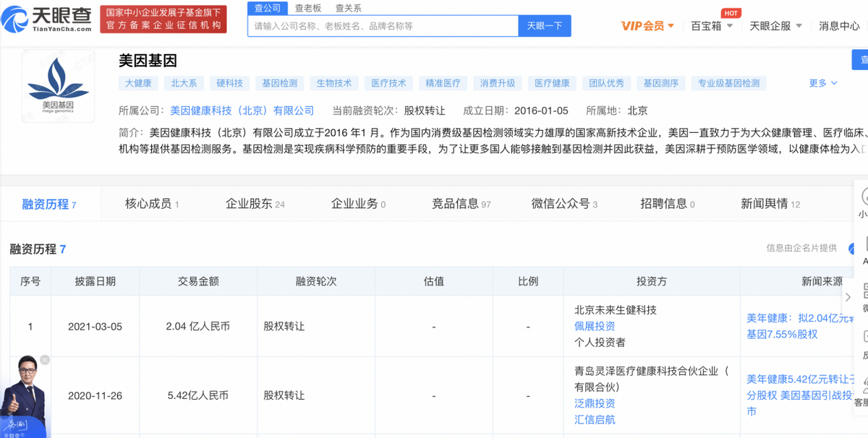Viewport: 868px width, 438px height.
Task: Click the 融资历程 7 section heading
Action: pyautogui.click(x=38, y=249)
